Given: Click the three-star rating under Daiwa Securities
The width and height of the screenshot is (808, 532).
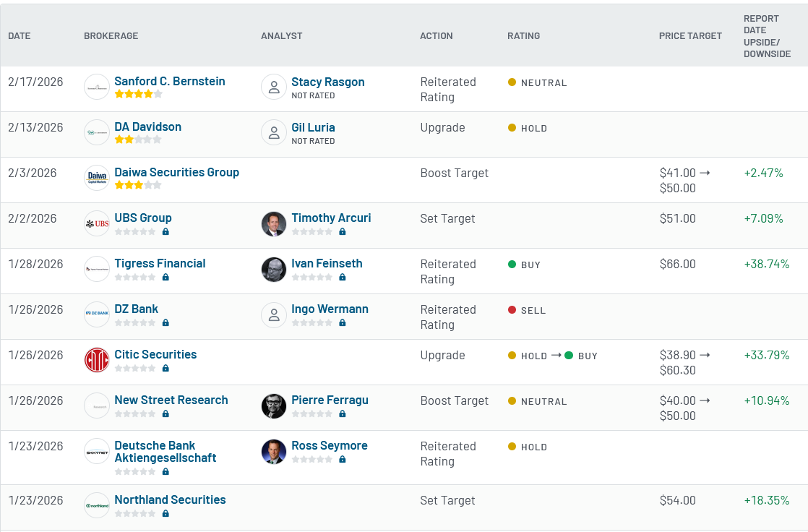Looking at the screenshot, I should 138,185.
